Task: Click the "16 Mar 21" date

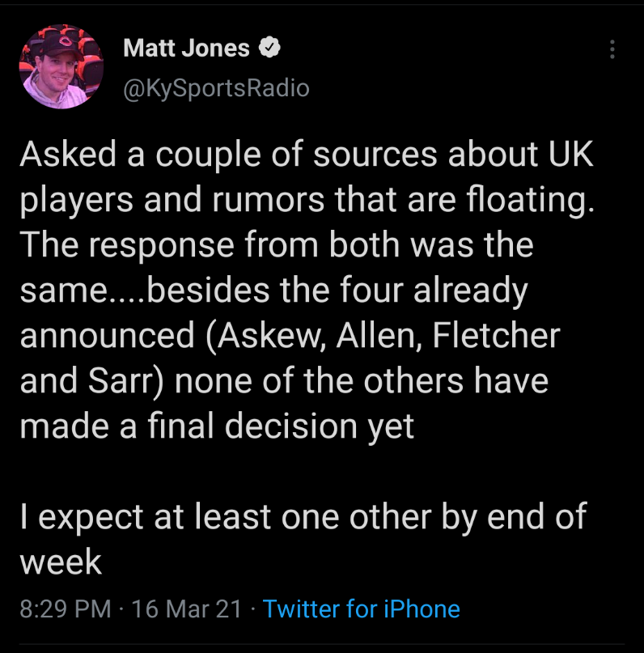Action: [185, 608]
